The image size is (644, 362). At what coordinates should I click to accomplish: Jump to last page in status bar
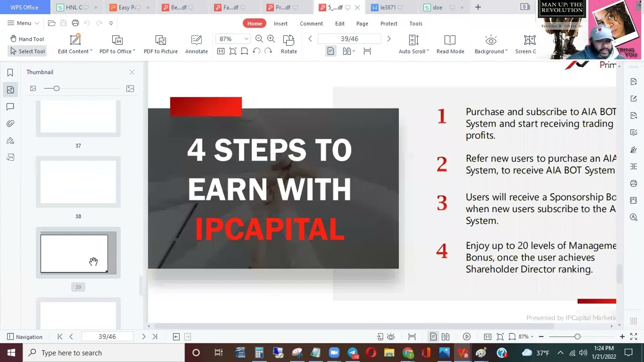(154, 337)
